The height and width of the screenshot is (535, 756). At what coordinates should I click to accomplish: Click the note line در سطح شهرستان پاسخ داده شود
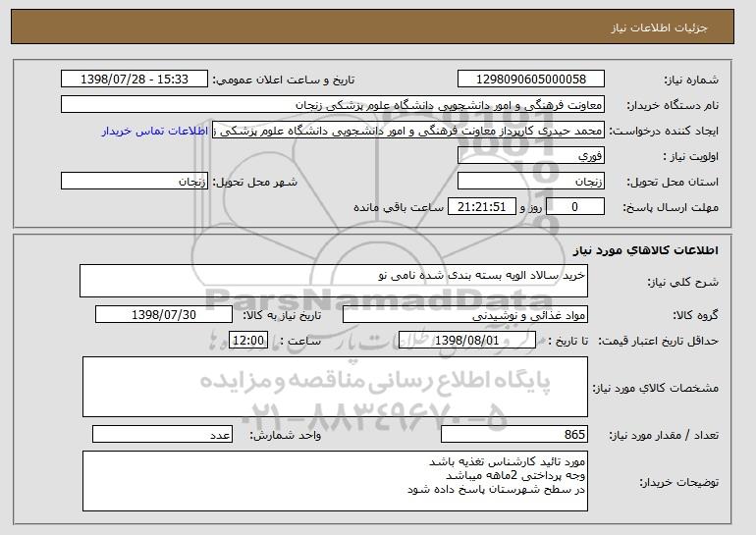pyautogui.click(x=496, y=489)
